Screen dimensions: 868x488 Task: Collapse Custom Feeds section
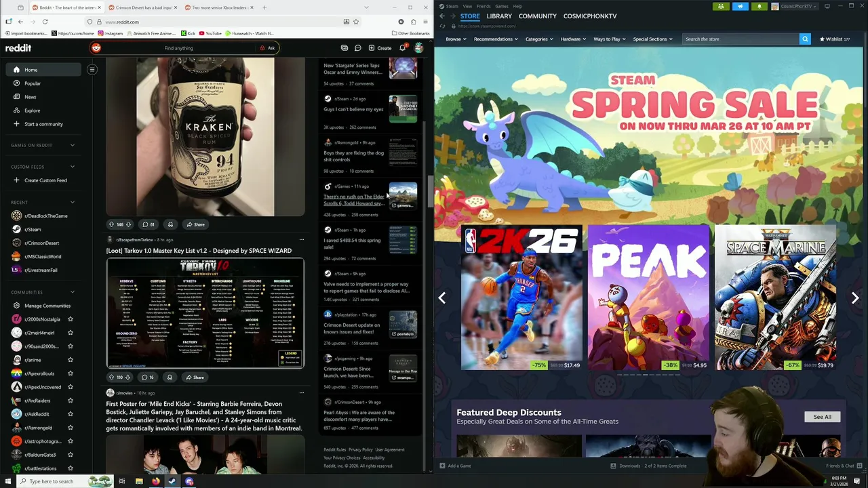(x=73, y=167)
